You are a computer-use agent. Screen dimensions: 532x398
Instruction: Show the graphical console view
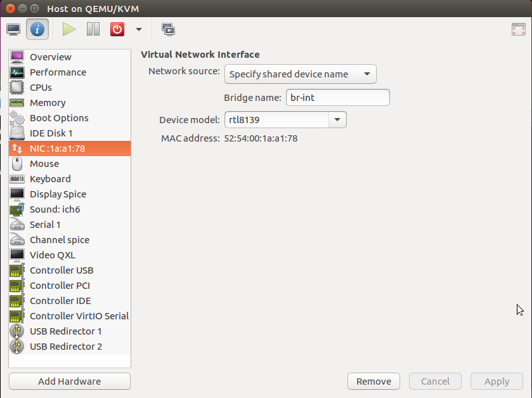[13, 30]
